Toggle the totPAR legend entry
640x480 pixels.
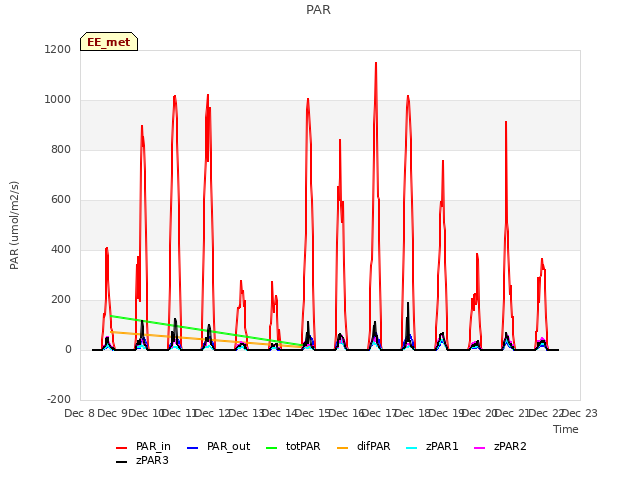293,447
